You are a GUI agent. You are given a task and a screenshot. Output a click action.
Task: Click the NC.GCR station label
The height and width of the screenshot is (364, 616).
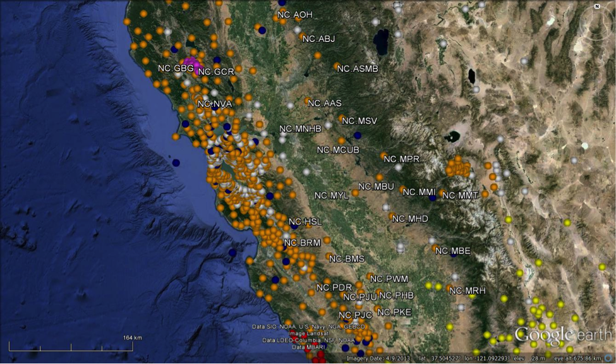coord(216,72)
